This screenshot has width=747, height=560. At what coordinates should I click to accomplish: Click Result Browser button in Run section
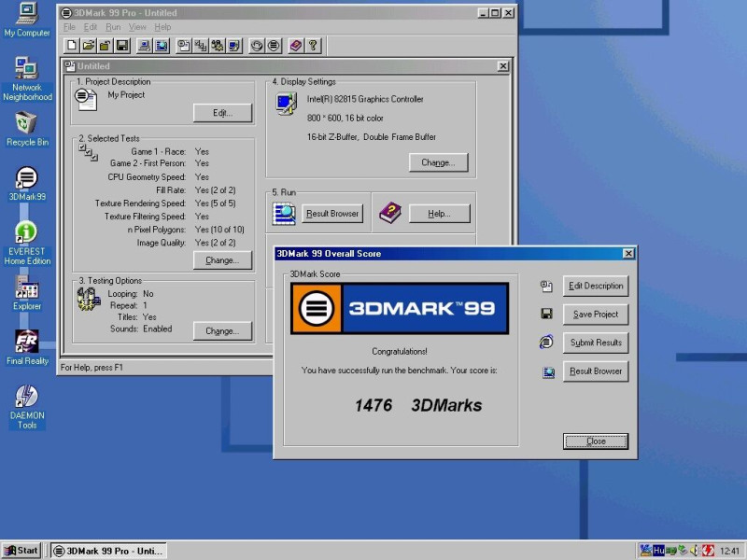[332, 214]
